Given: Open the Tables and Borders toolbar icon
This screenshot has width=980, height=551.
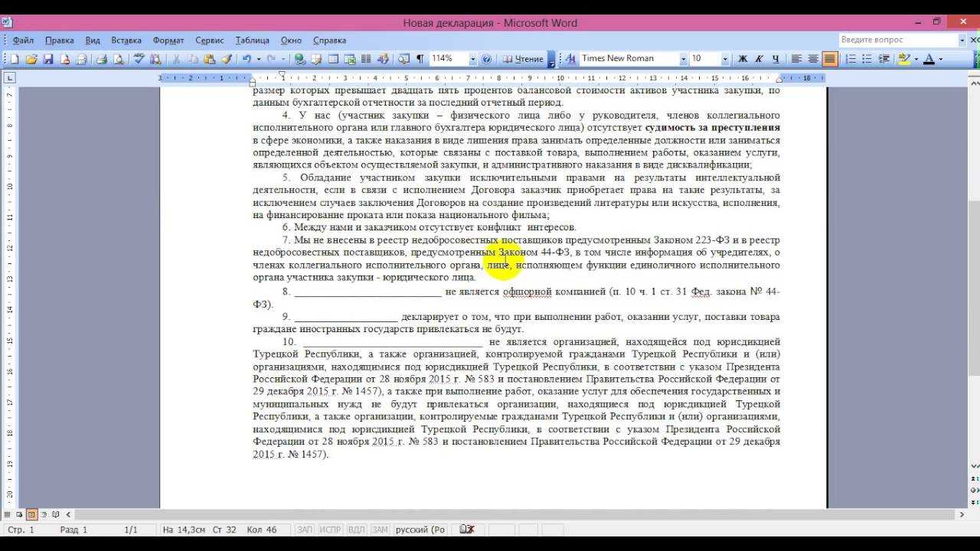Looking at the screenshot, I should (x=316, y=59).
